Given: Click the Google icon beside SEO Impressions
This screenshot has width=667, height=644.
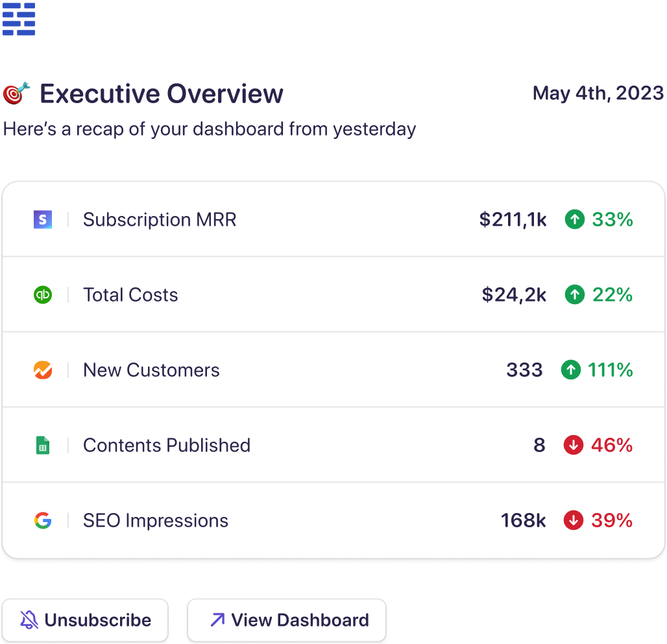Looking at the screenshot, I should pyautogui.click(x=42, y=520).
